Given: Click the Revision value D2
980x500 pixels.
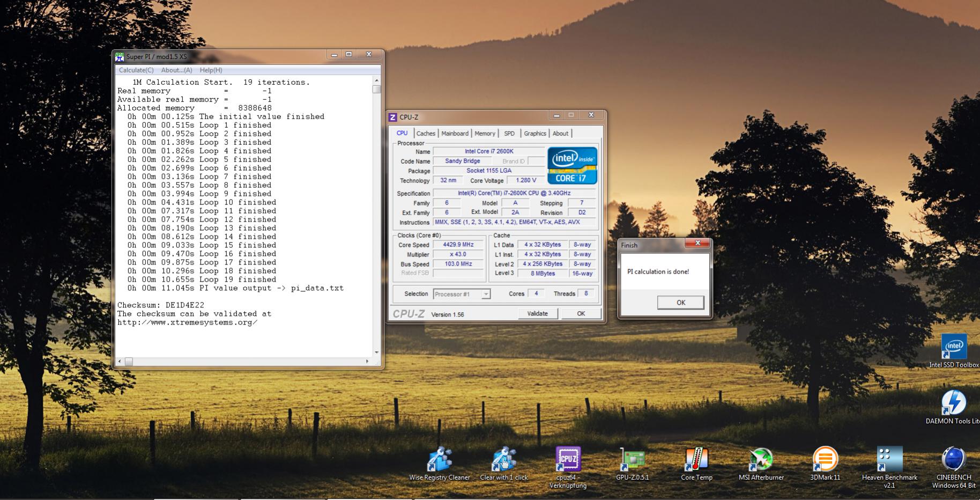Looking at the screenshot, I should coord(582,212).
